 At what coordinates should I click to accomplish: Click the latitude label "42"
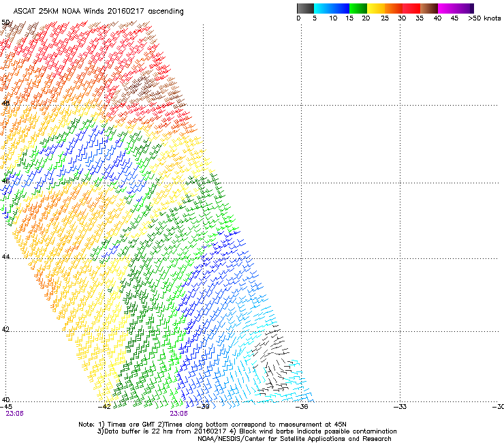pyautogui.click(x=5, y=329)
